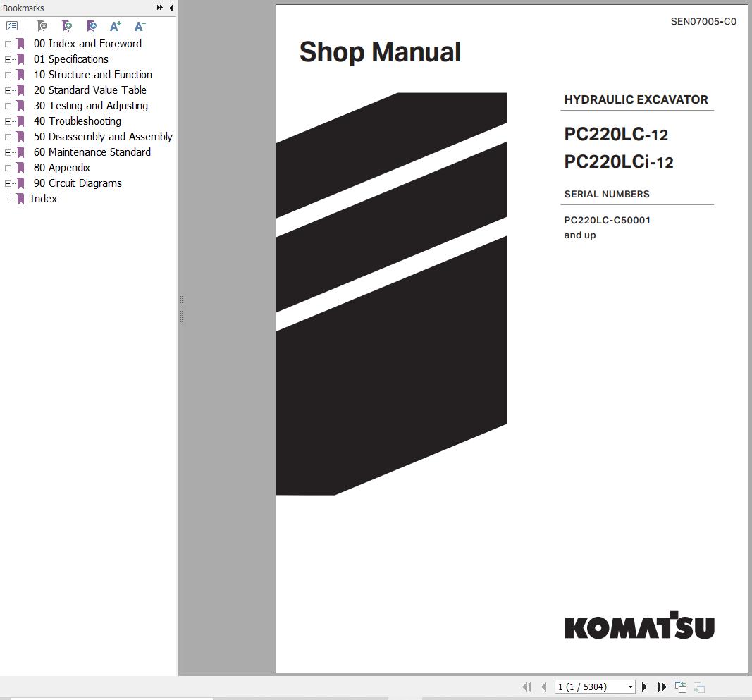Go to the next page
The image size is (752, 700).
(645, 687)
